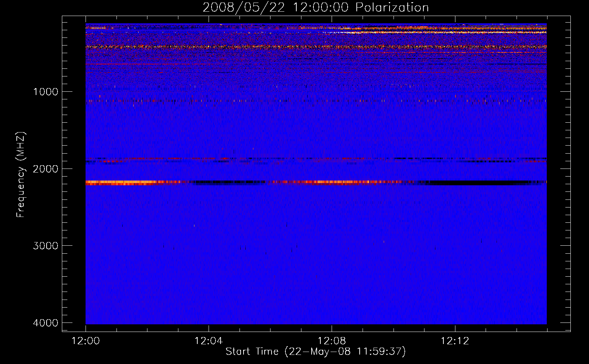Screen dimensions: 589x364
Task: Select the "Frequency (MHZ)" axis label
Action: tap(21, 175)
